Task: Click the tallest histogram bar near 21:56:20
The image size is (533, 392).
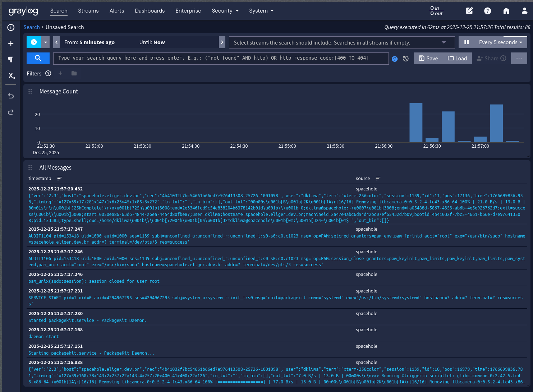Action: pyautogui.click(x=416, y=123)
